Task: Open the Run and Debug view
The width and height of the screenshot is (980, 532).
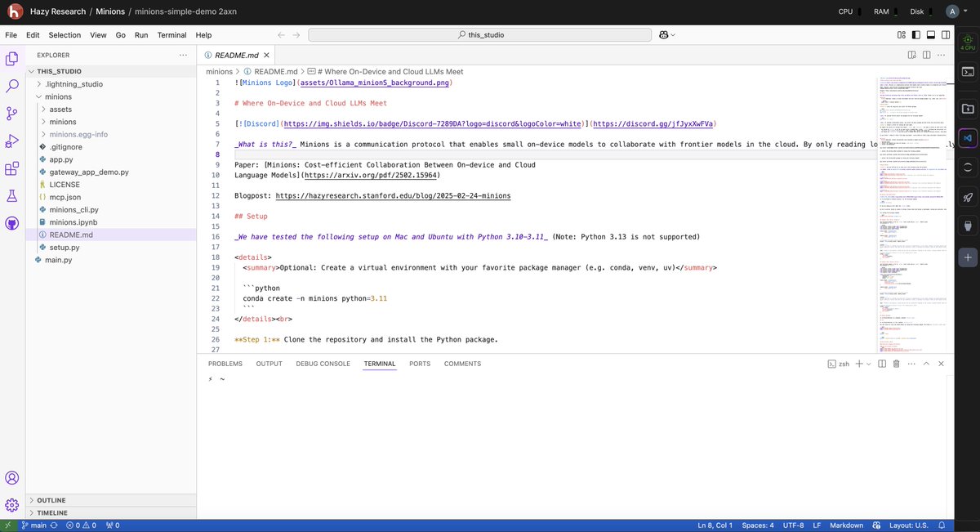Action: 12,141
